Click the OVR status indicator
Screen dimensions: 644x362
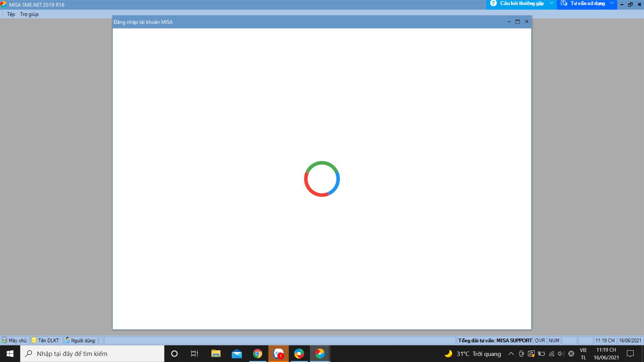[x=540, y=341]
